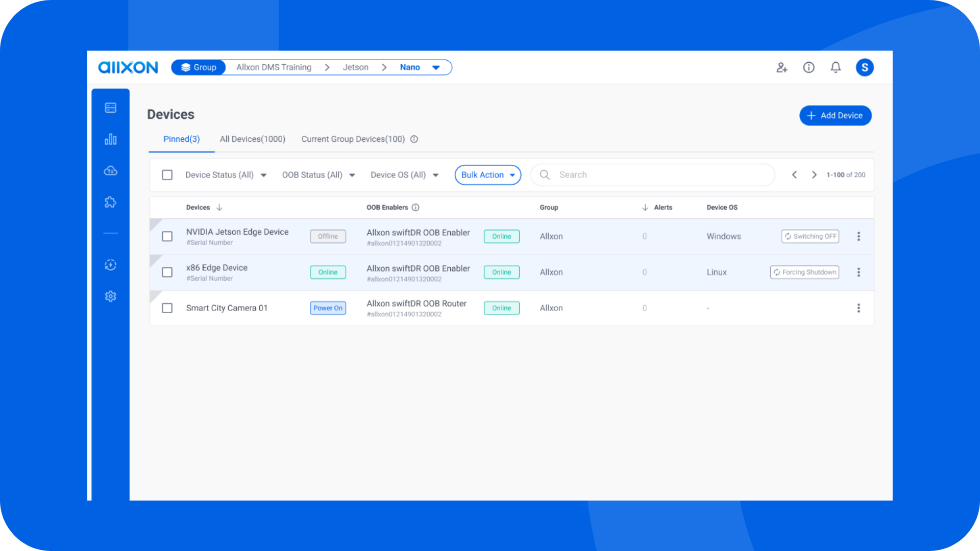Screen dimensions: 980x551
Task: Switch to All Devices(1000) tab
Action: [253, 139]
